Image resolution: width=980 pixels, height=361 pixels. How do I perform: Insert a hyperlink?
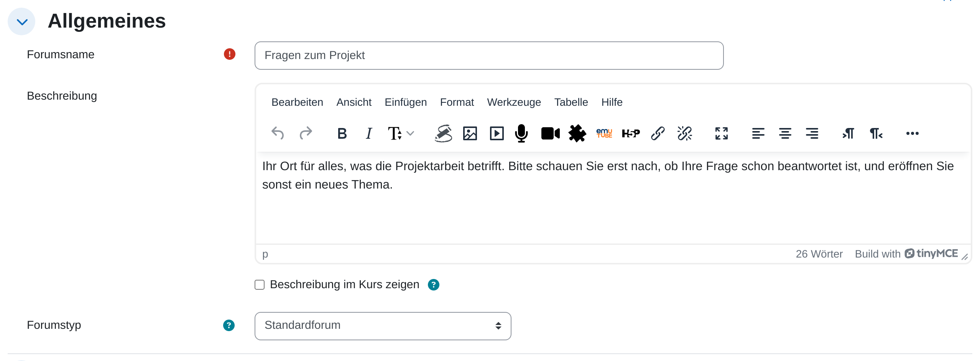click(658, 133)
